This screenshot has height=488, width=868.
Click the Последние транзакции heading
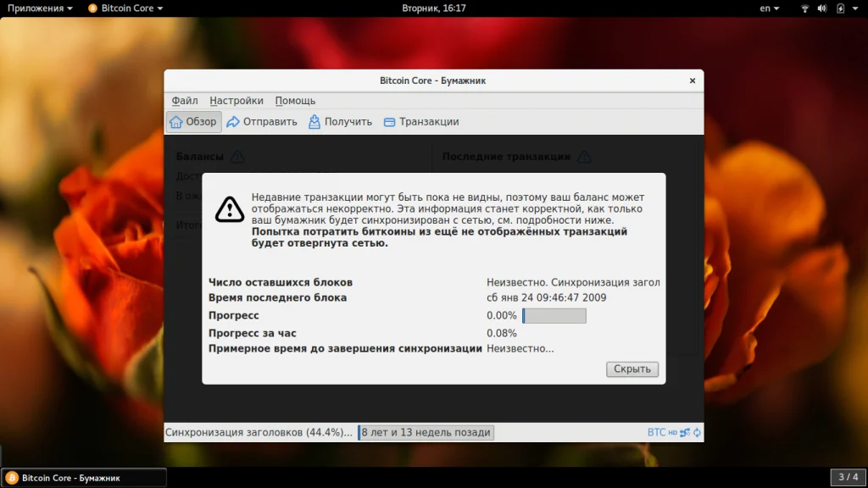point(507,157)
